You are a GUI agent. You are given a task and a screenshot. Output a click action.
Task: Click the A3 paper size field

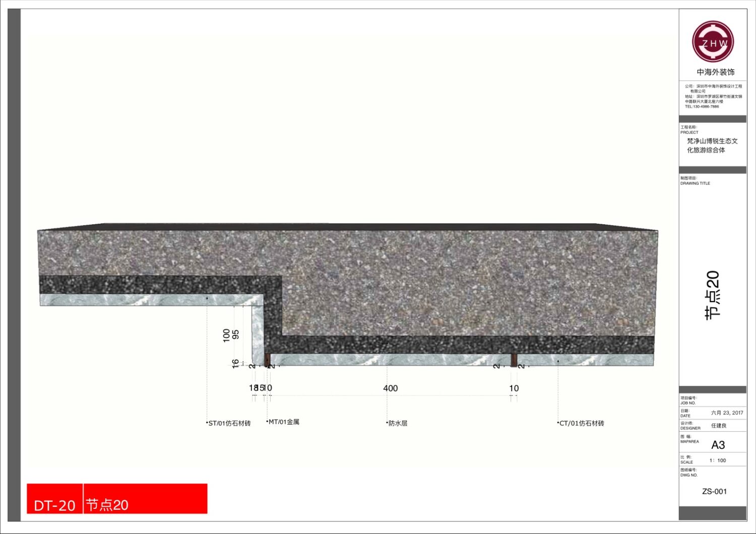click(718, 445)
